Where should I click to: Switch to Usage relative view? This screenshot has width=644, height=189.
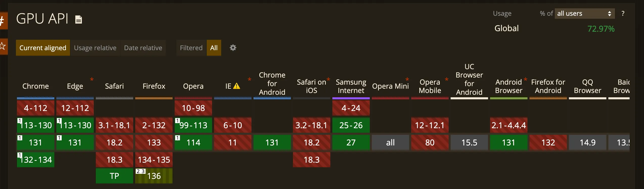[95, 48]
